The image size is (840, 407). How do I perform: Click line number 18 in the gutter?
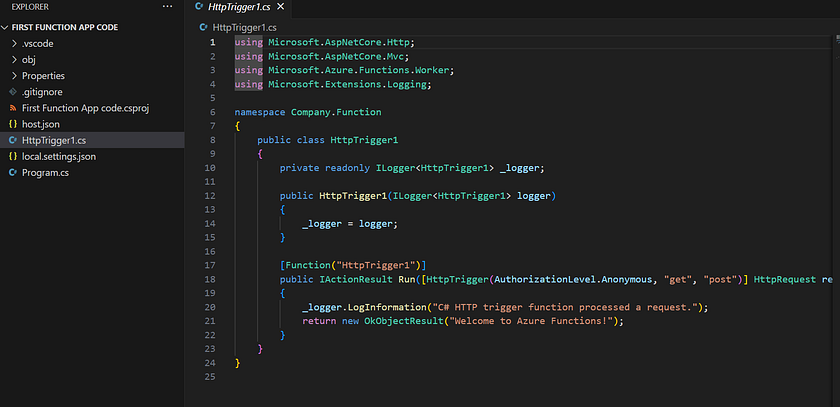210,280
